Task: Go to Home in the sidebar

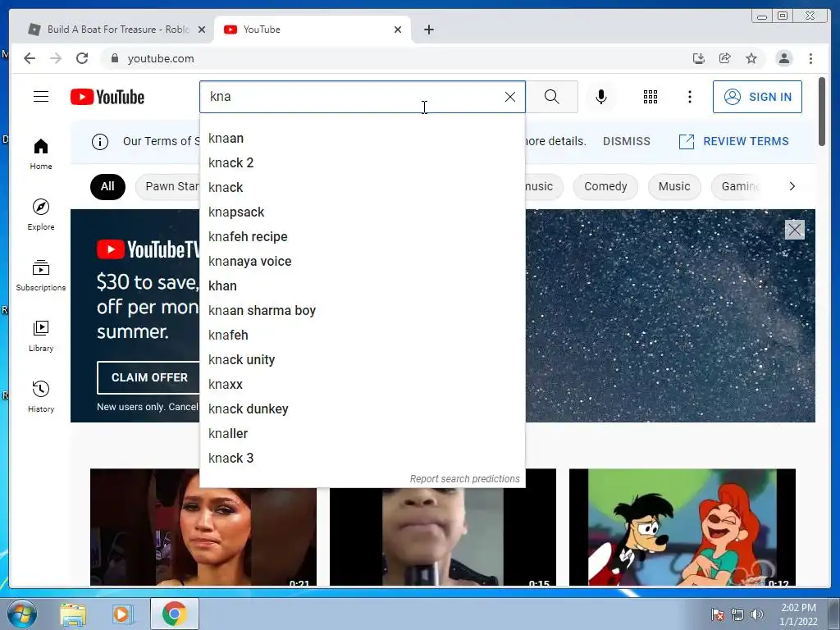Action: click(x=41, y=154)
